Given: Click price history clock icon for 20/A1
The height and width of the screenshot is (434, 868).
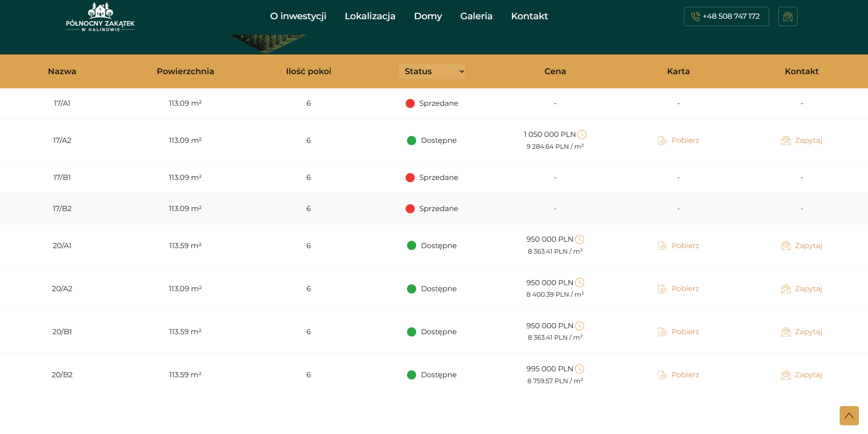Looking at the screenshot, I should [x=580, y=239].
